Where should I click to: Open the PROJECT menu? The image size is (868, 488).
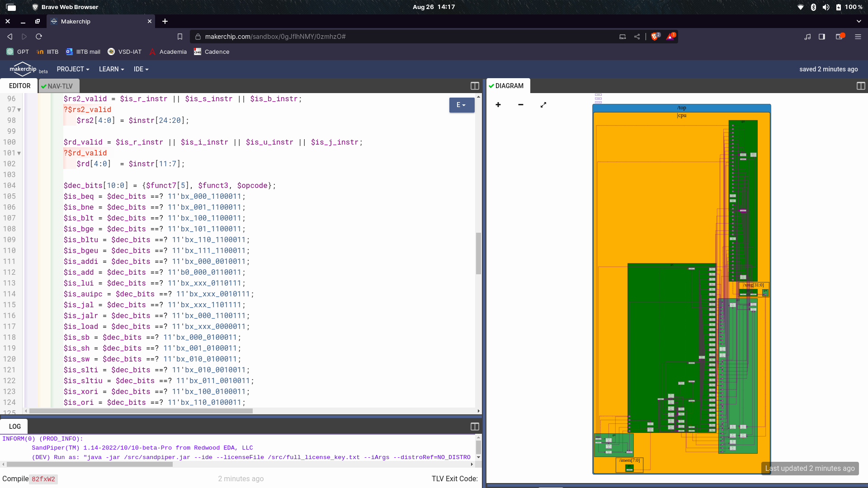click(x=73, y=69)
